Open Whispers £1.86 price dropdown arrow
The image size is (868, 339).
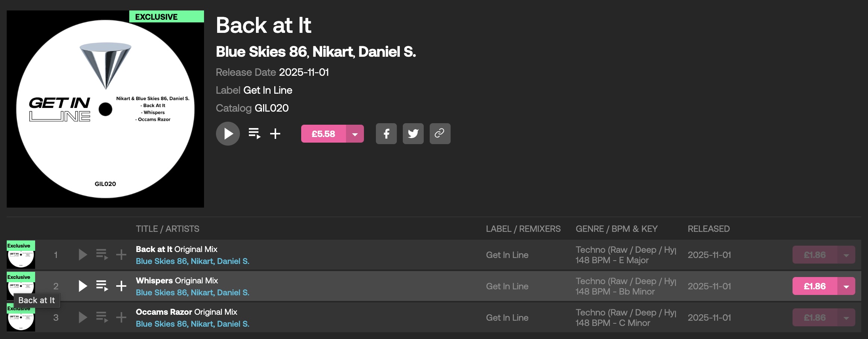(846, 286)
